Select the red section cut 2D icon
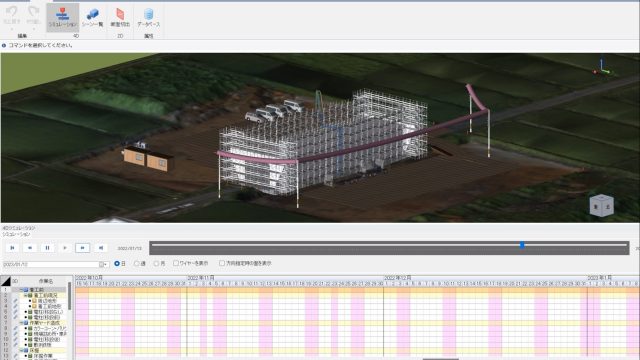 120,17
